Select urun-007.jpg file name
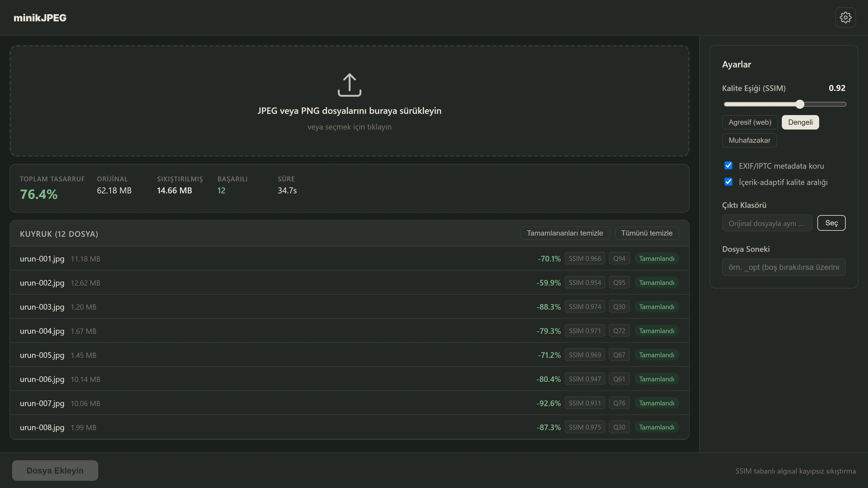This screenshot has width=868, height=488. tap(42, 403)
